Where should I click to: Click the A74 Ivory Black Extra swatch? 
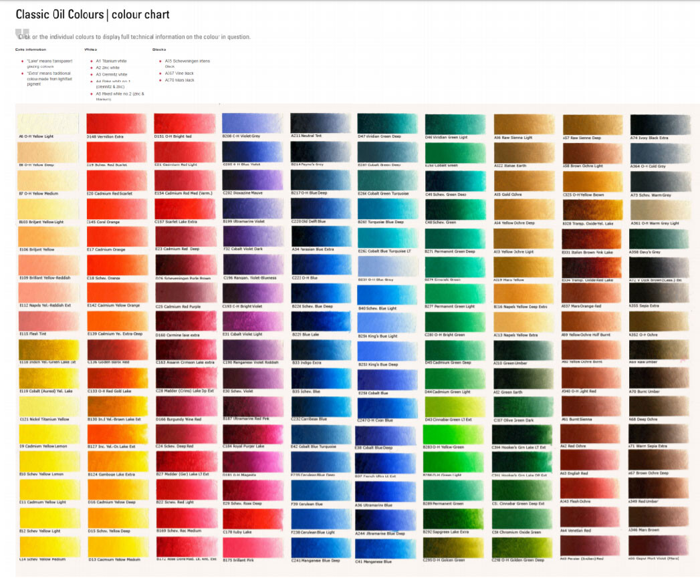click(661, 125)
